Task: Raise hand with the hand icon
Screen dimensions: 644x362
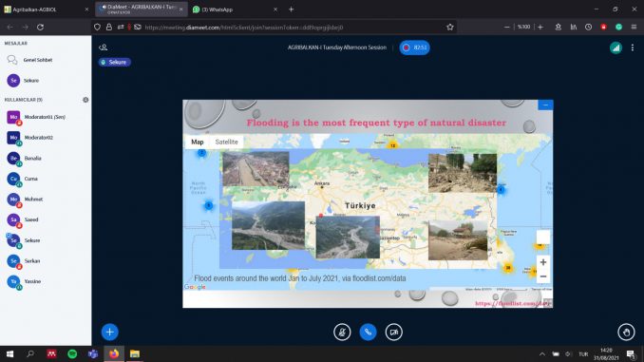Action: (x=626, y=332)
